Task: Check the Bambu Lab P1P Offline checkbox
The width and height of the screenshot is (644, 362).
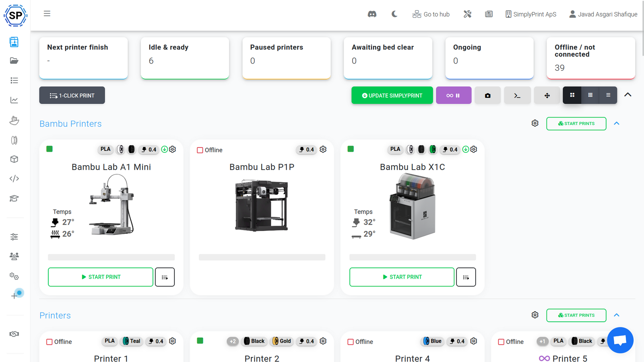Action: pyautogui.click(x=200, y=150)
